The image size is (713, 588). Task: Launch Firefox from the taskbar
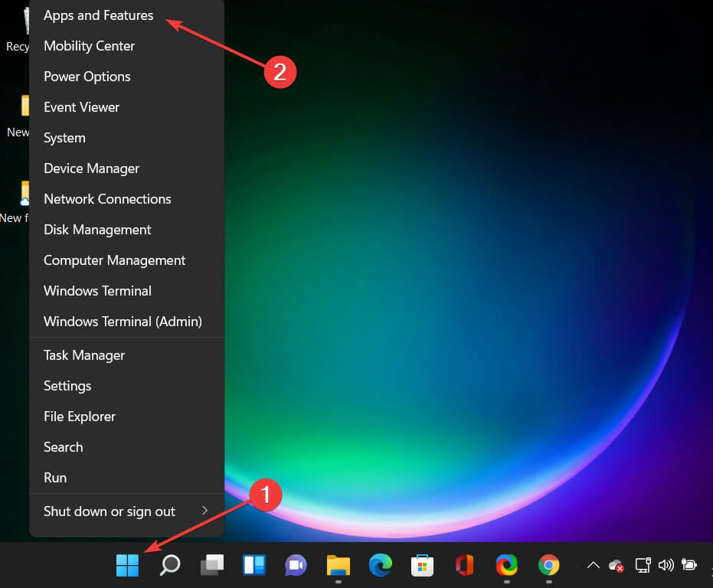point(506,565)
